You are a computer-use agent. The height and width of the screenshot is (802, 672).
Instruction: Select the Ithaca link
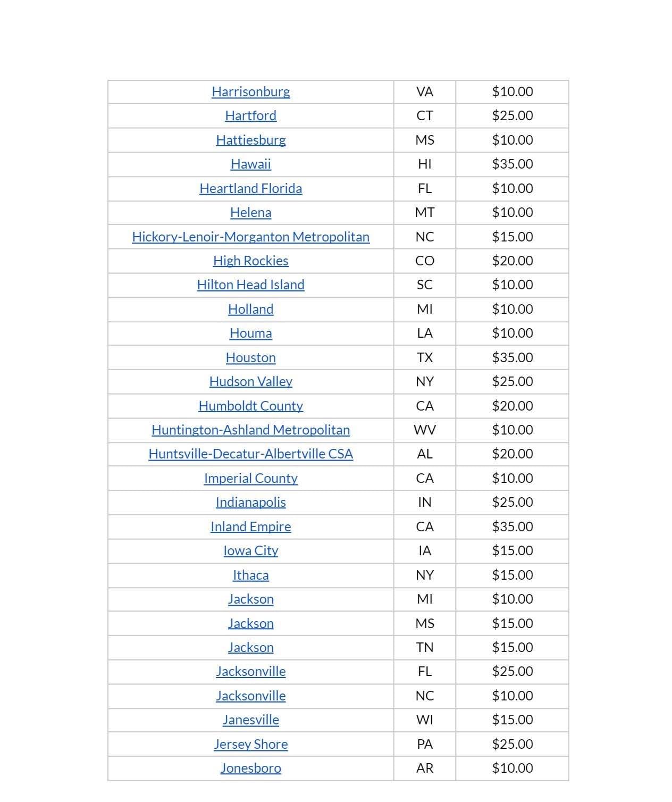pyautogui.click(x=250, y=575)
